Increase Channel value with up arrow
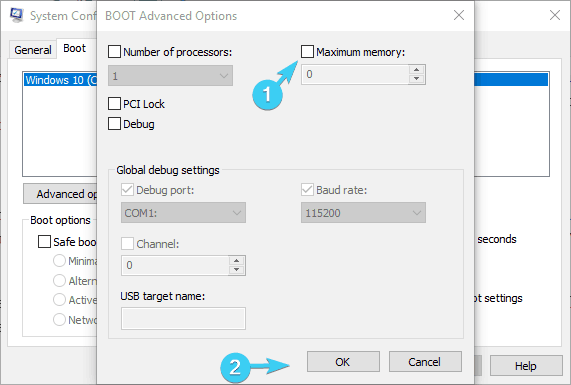The image size is (571, 385). [236, 260]
